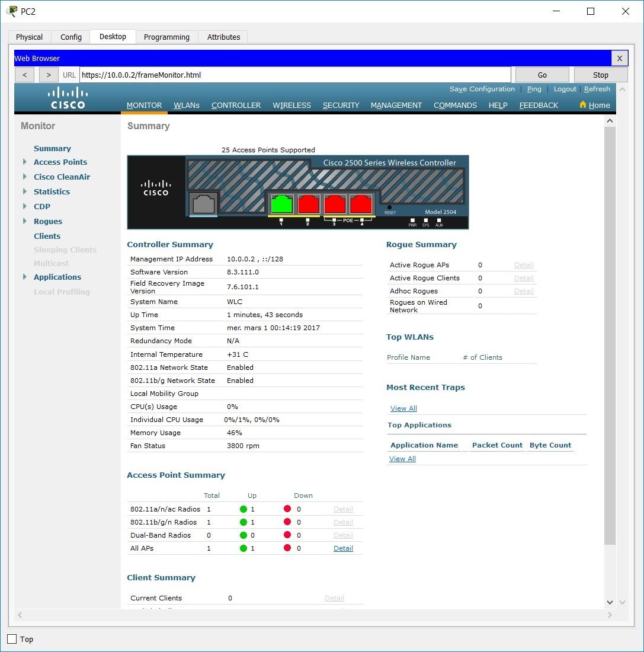Click red Down dot for 802.11b/g/n Radios
The width and height of the screenshot is (644, 652).
(287, 522)
